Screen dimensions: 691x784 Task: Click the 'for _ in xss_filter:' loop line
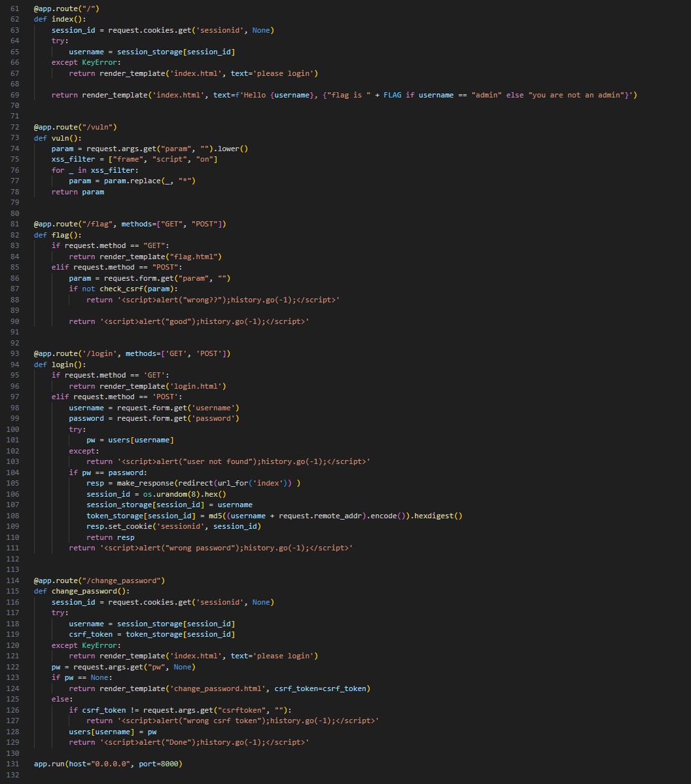coord(95,170)
